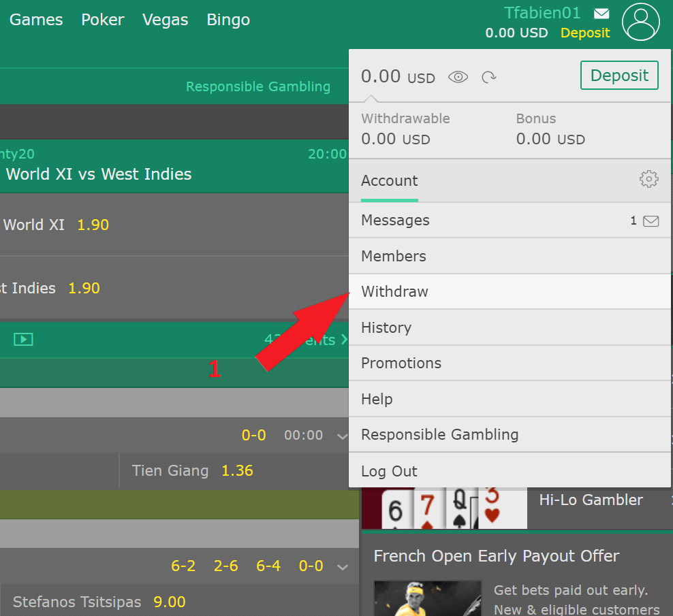This screenshot has width=673, height=616.
Task: Click the envelope icon beside Tfabien01
Action: pyautogui.click(x=601, y=14)
